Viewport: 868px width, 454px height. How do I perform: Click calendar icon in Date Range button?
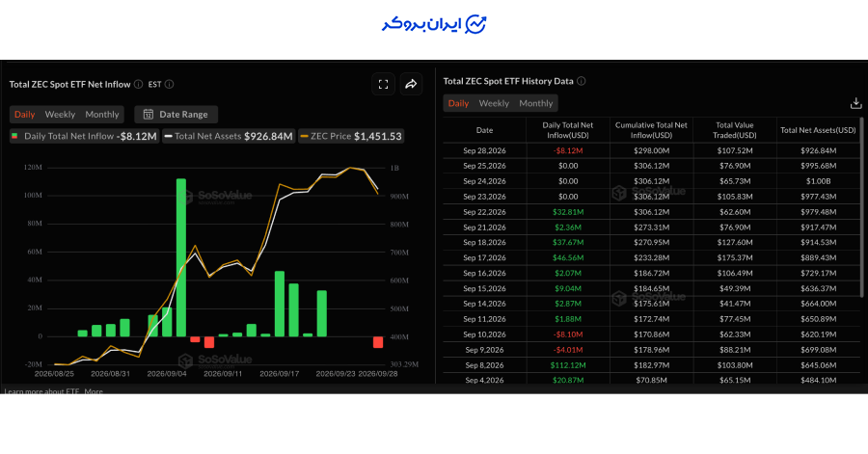[149, 115]
